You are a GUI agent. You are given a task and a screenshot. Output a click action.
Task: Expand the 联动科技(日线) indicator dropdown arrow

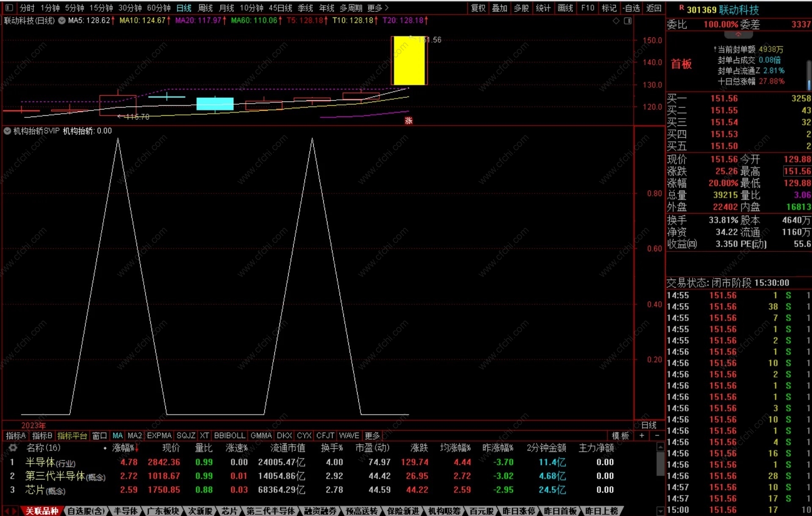point(62,20)
